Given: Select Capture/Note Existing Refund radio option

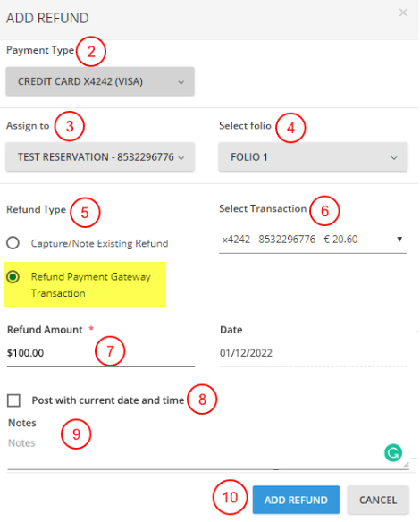Looking at the screenshot, I should pos(13,243).
